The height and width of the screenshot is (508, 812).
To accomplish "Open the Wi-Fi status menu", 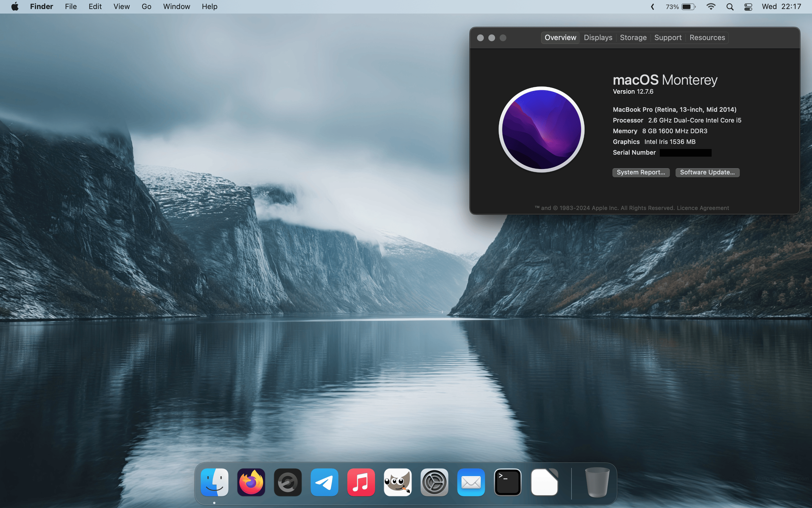I will tap(711, 6).
